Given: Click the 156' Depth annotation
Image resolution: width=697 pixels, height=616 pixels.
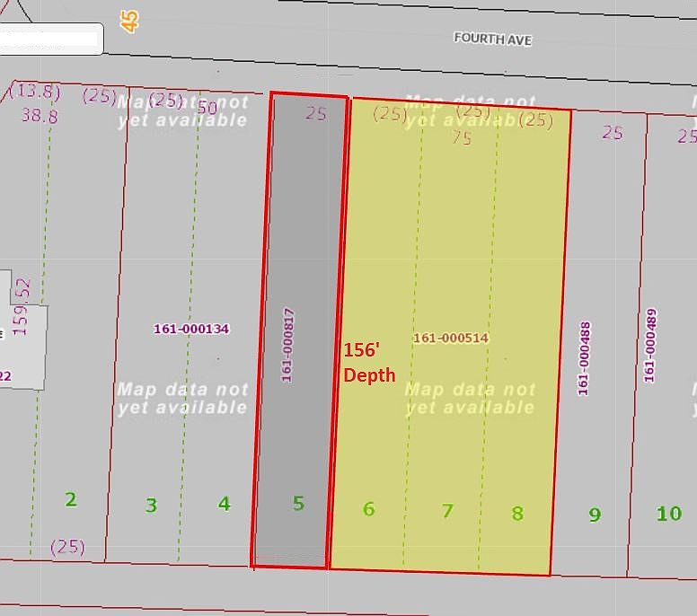Looking at the screenshot, I should [x=369, y=363].
